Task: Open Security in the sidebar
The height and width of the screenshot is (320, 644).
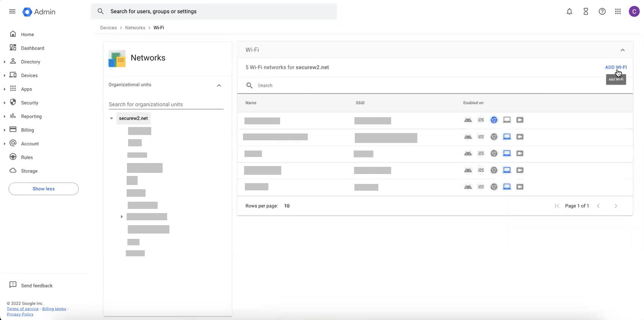Action: click(30, 103)
